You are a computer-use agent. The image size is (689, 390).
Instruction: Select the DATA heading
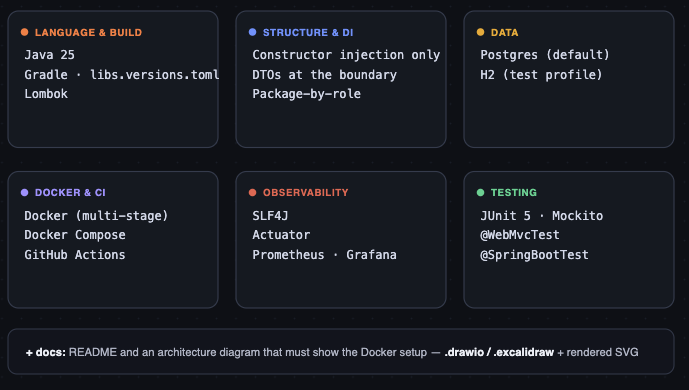(x=504, y=32)
